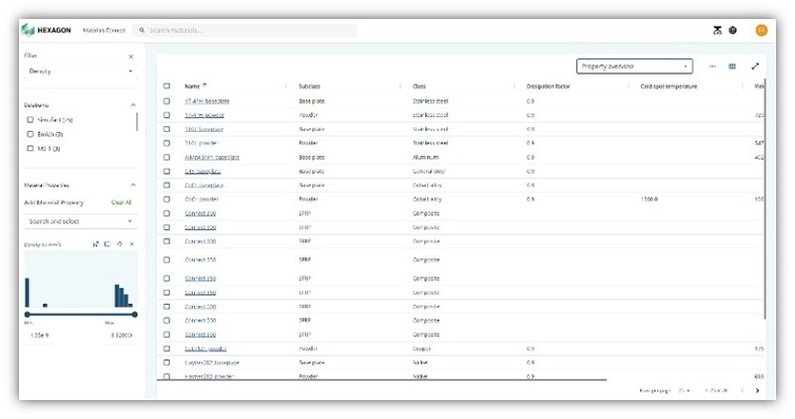Open the compare materials scale icon
795x419 pixels.
[x=717, y=30]
